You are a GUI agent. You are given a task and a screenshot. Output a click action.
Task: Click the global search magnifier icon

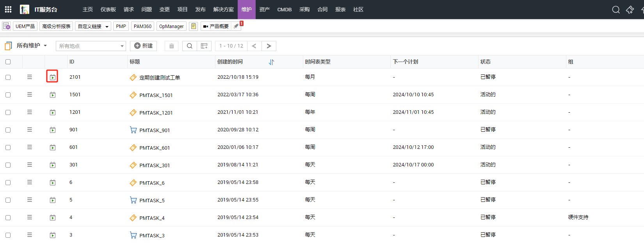click(x=616, y=10)
